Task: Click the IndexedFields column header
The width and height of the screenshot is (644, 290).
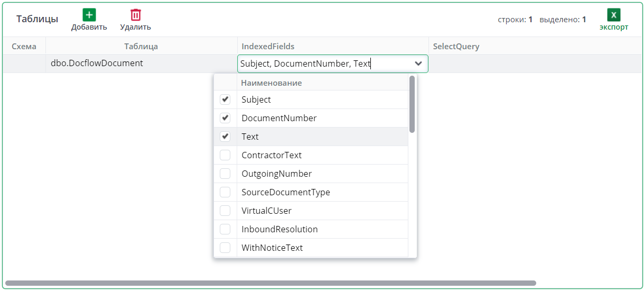Action: pyautogui.click(x=268, y=46)
